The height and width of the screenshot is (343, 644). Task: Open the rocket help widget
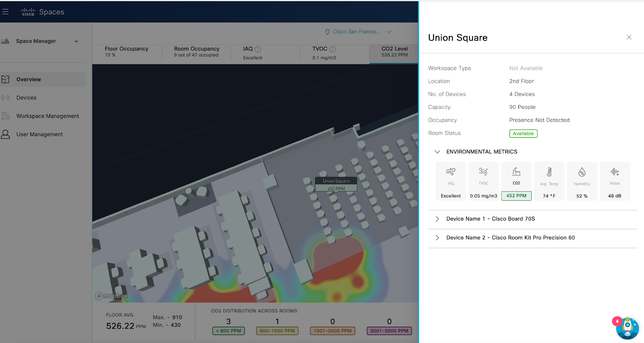tap(627, 328)
